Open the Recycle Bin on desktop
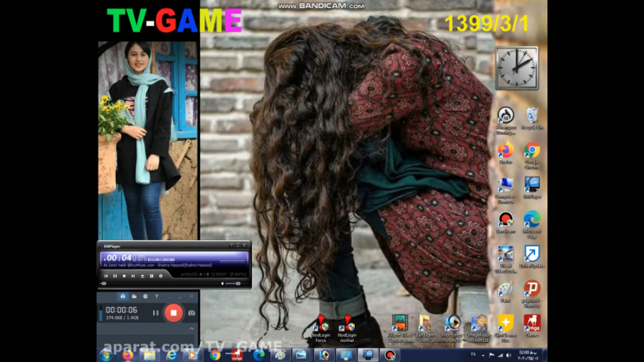Screen dimensions: 644x362 (532, 116)
